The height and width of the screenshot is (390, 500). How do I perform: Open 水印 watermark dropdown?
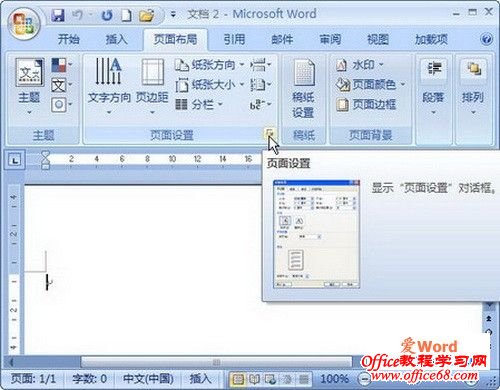pos(360,65)
